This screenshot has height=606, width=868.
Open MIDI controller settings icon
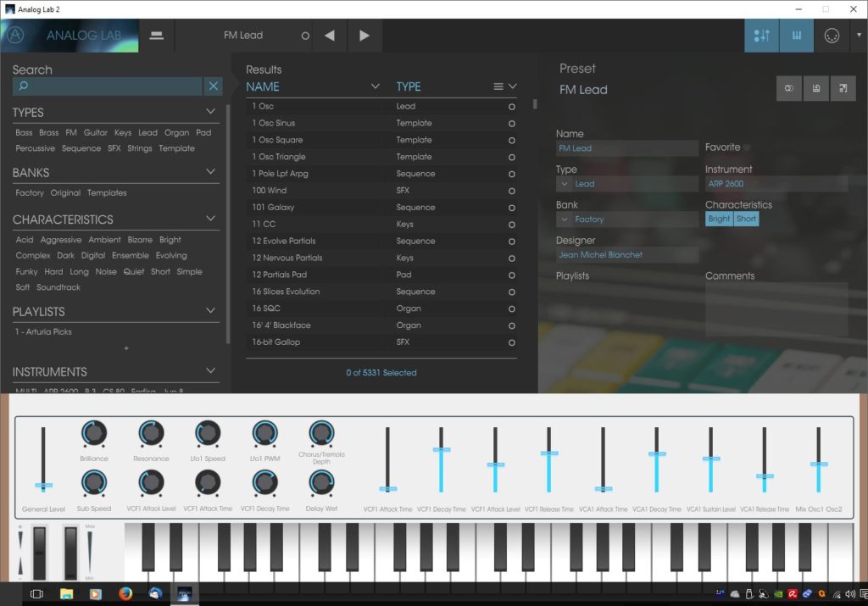[832, 36]
